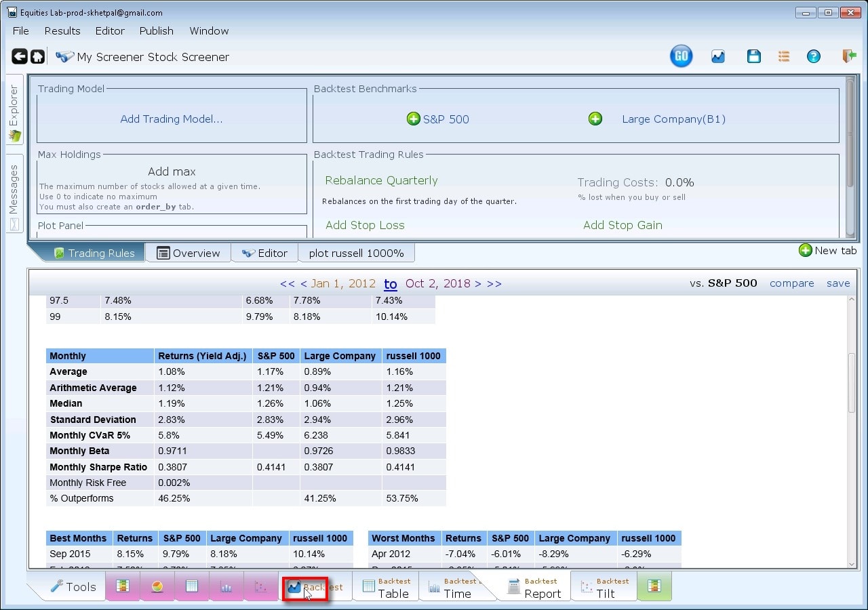
Task: Click the save link near compare
Action: coord(838,283)
